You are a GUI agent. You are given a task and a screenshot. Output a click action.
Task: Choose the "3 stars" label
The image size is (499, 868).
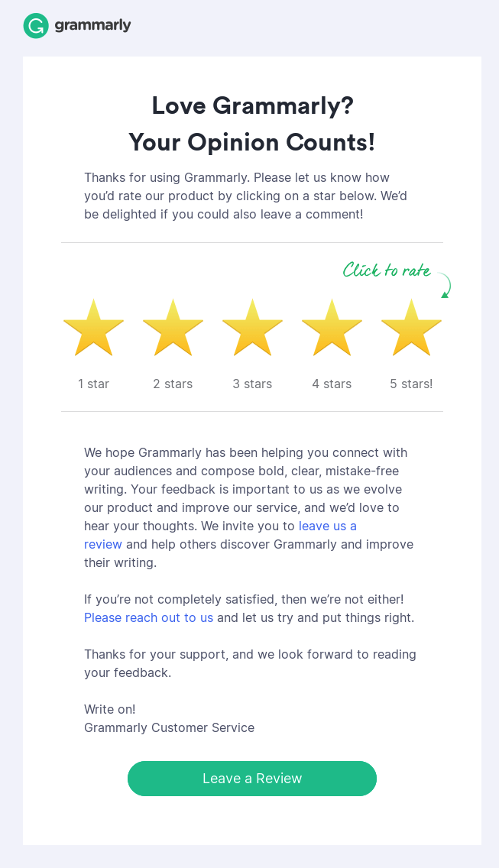click(x=252, y=384)
